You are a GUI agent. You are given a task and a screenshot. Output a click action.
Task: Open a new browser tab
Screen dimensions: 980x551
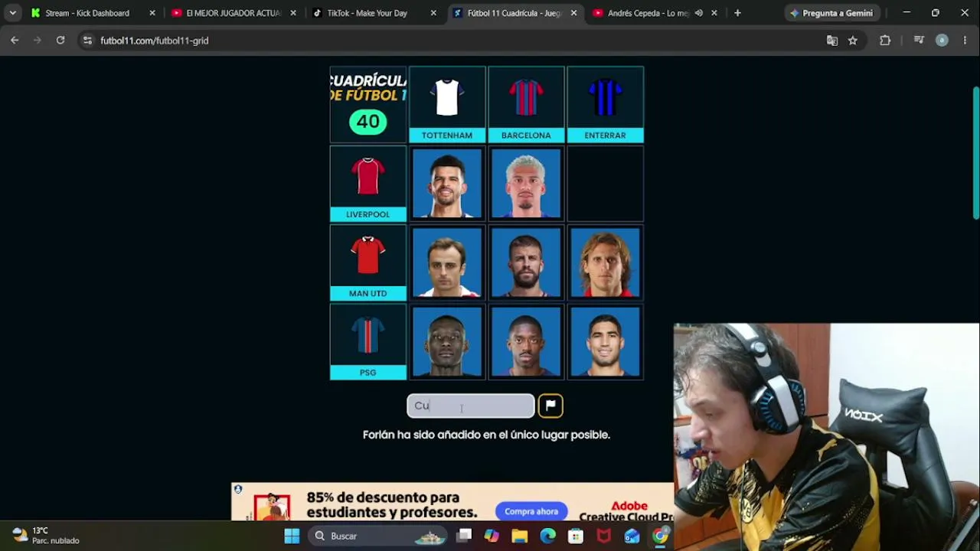[x=737, y=13]
